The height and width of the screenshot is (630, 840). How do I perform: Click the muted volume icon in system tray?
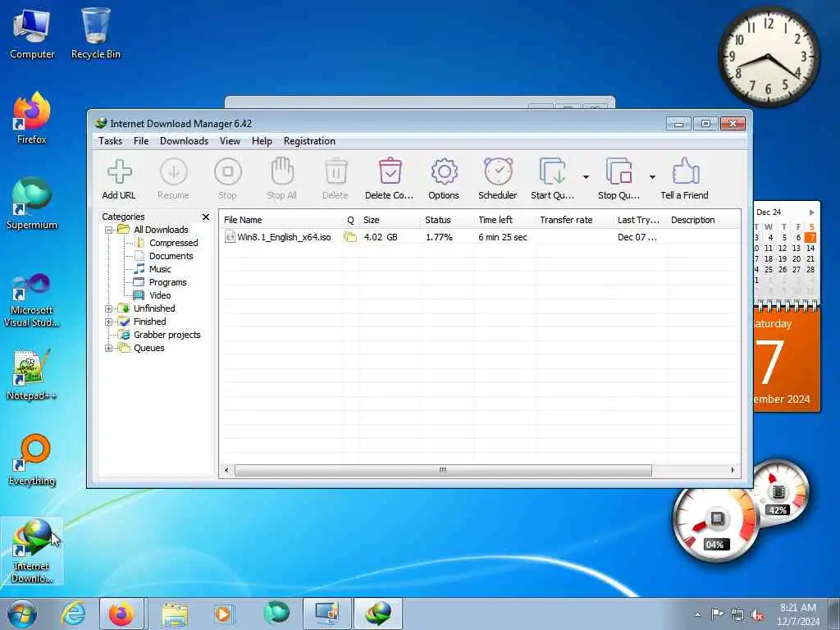click(757, 615)
